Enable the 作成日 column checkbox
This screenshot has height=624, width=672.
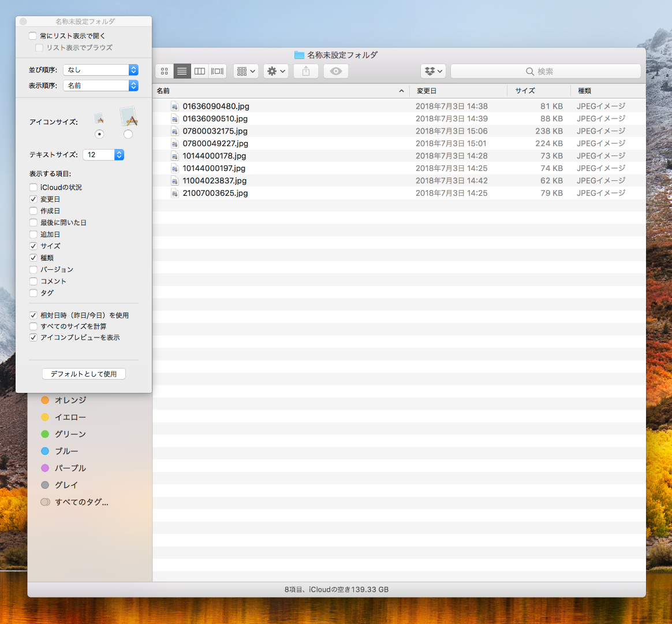[33, 211]
